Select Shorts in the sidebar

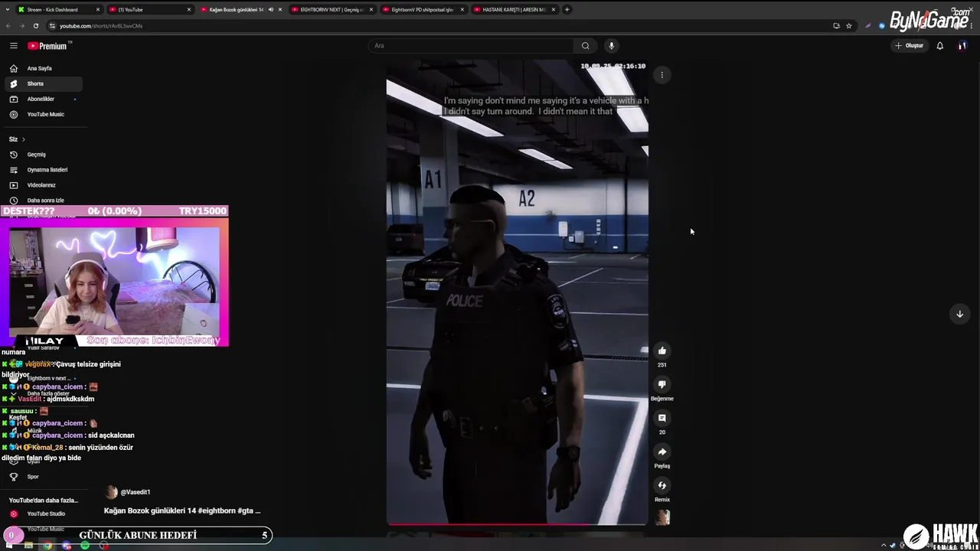pos(43,83)
